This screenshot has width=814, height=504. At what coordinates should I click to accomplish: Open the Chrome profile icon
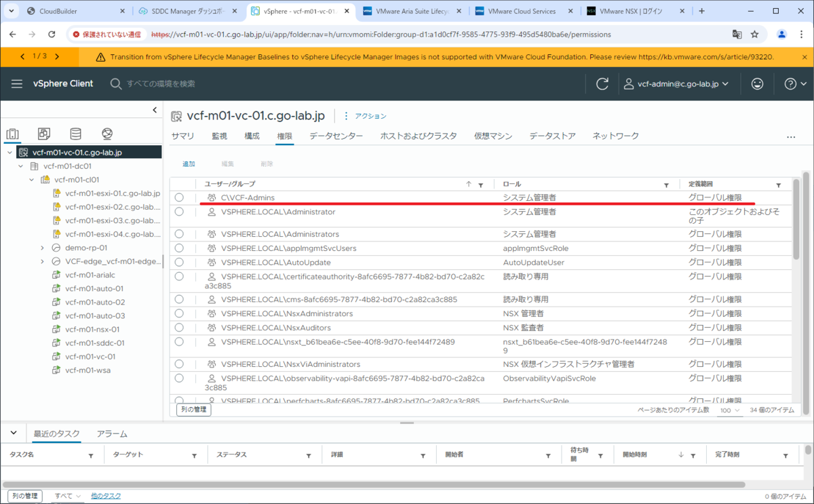[781, 34]
